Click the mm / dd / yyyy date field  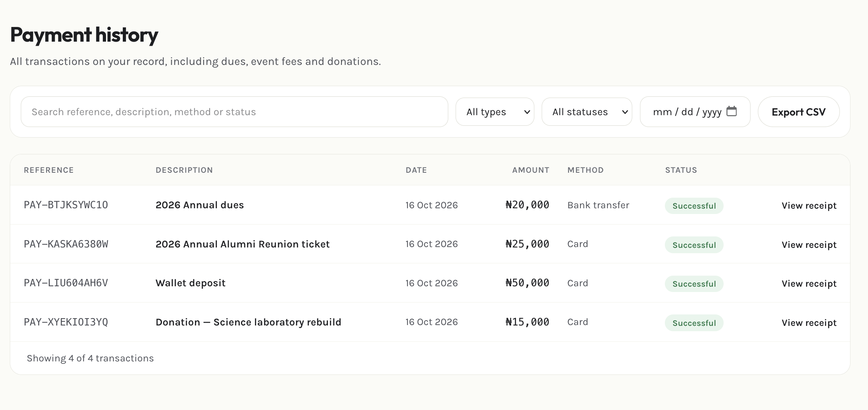pos(695,112)
